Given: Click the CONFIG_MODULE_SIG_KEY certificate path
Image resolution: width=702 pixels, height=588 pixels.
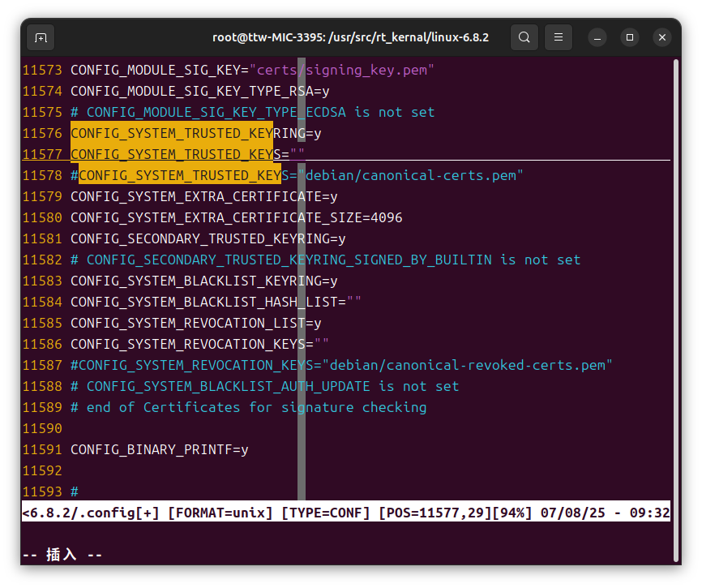Looking at the screenshot, I should click(x=346, y=70).
